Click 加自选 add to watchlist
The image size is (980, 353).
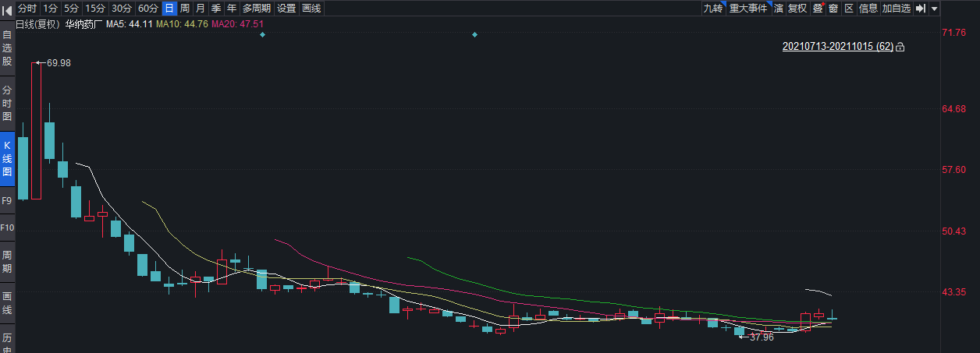(897, 8)
